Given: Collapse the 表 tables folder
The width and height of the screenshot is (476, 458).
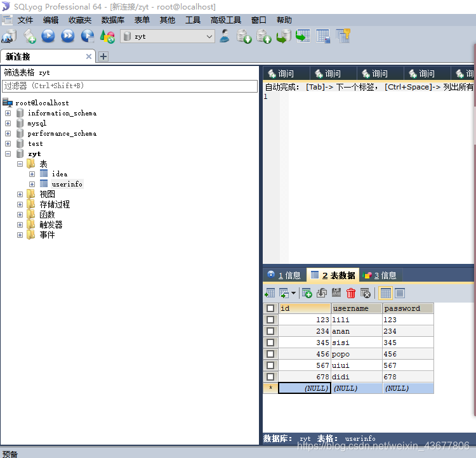Looking at the screenshot, I should pos(20,164).
